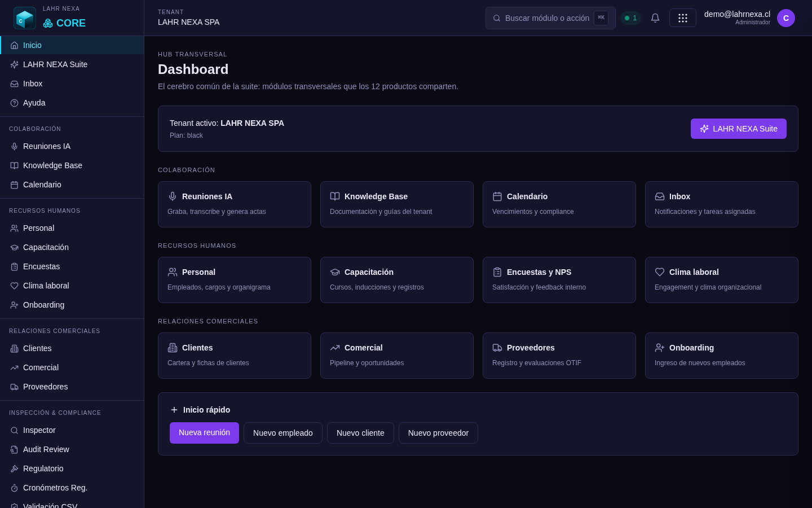Image resolution: width=812 pixels, height=508 pixels.
Task: Click the demo@lahrnexa.cl account label
Action: coord(737,14)
